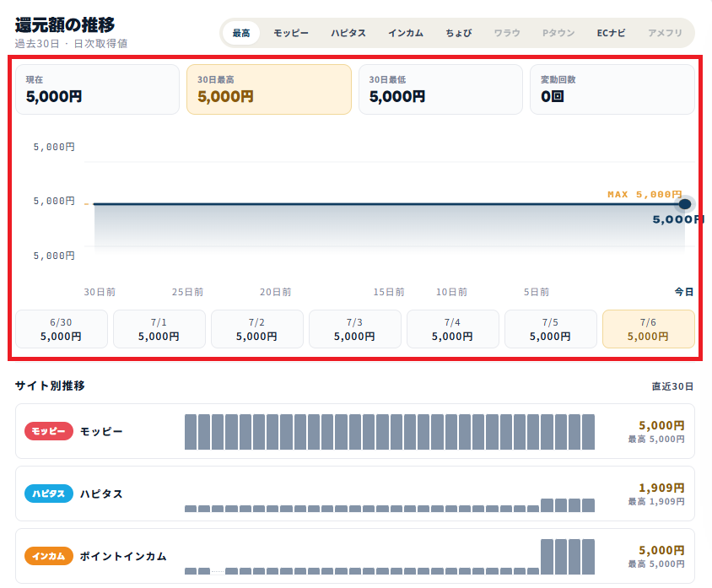The image size is (712, 588).
Task: Click the ポイントインカム site row
Action: coord(355,556)
